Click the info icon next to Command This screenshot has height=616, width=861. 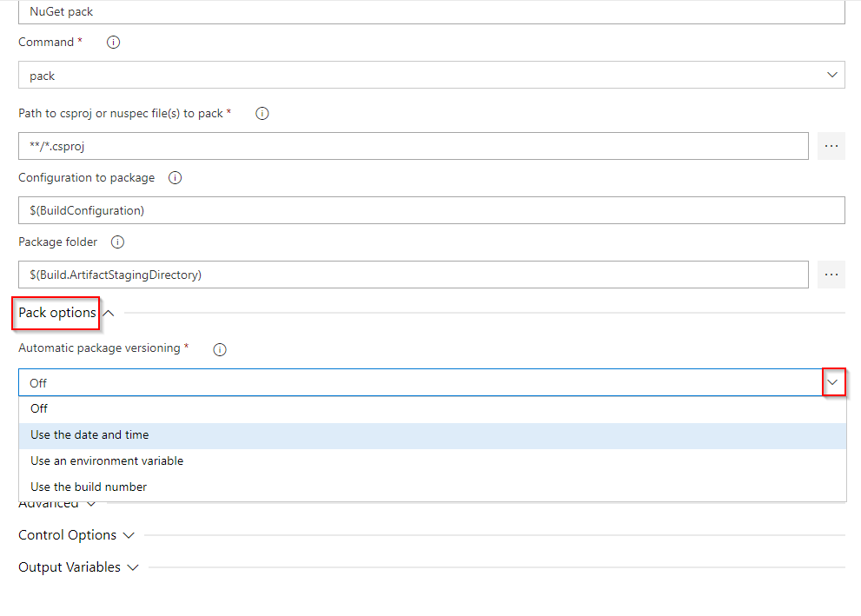[x=113, y=43]
